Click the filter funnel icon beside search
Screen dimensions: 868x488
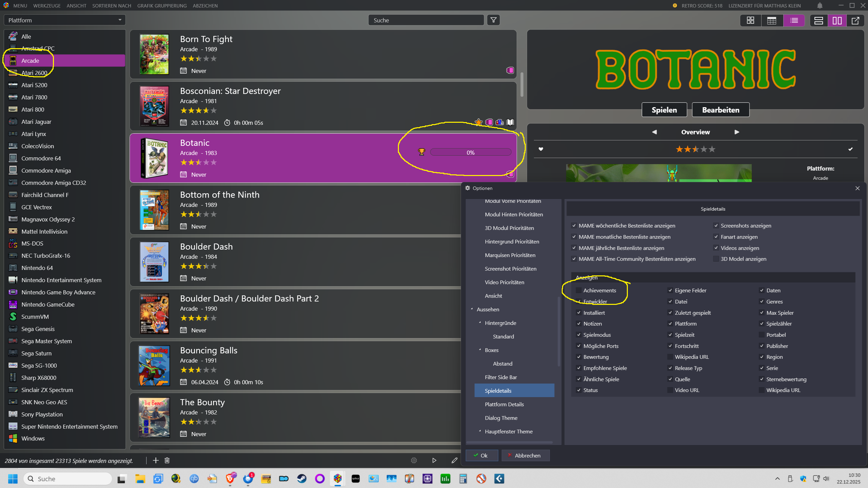click(x=493, y=20)
